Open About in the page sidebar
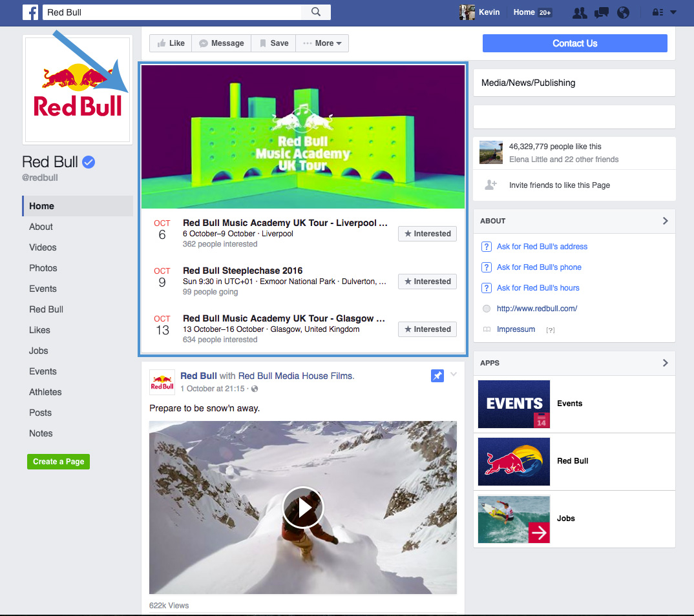Viewport: 694px width, 616px height. [x=41, y=227]
